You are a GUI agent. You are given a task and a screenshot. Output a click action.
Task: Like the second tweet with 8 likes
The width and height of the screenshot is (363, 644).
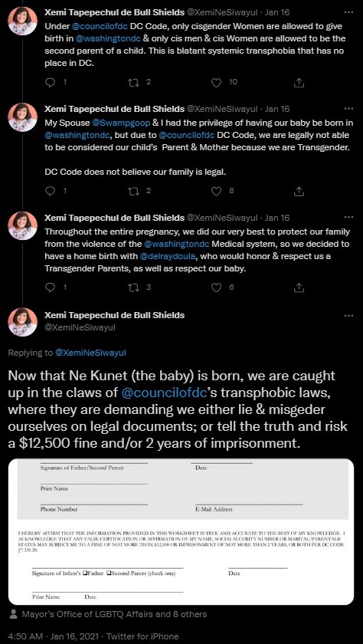(x=216, y=191)
